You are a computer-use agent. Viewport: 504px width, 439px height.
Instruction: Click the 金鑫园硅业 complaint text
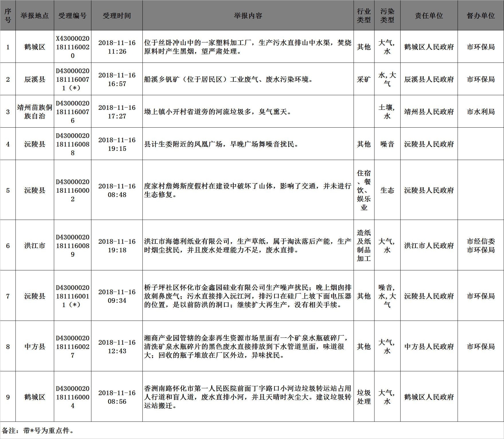pos(248,296)
